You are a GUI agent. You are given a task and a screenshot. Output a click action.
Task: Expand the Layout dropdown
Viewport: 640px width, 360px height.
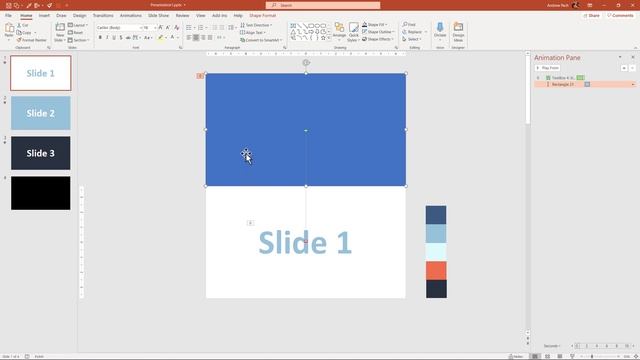click(78, 25)
